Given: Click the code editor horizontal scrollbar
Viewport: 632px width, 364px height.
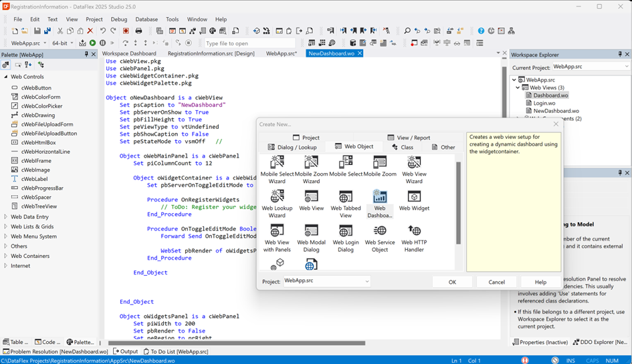Looking at the screenshot, I should (237, 343).
